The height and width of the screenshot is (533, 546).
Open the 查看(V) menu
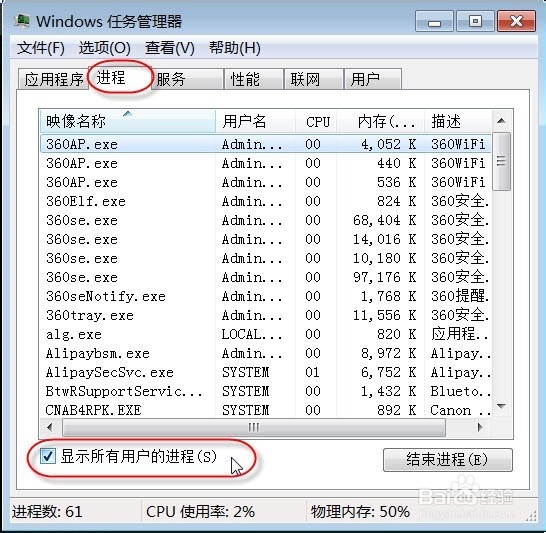pyautogui.click(x=170, y=48)
